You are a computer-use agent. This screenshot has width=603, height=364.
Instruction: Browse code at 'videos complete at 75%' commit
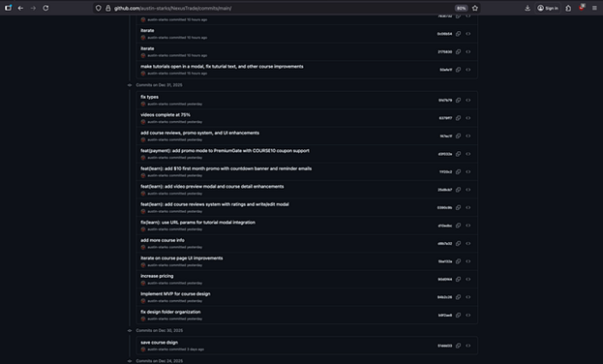tap(468, 118)
